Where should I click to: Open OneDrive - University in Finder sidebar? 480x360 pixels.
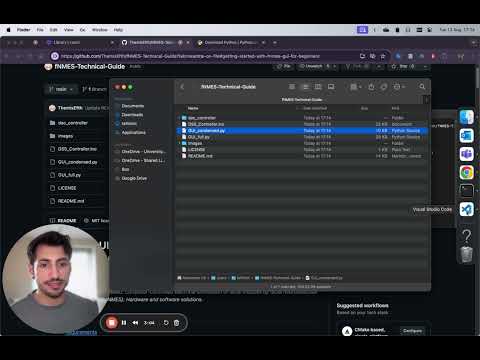pyautogui.click(x=143, y=151)
